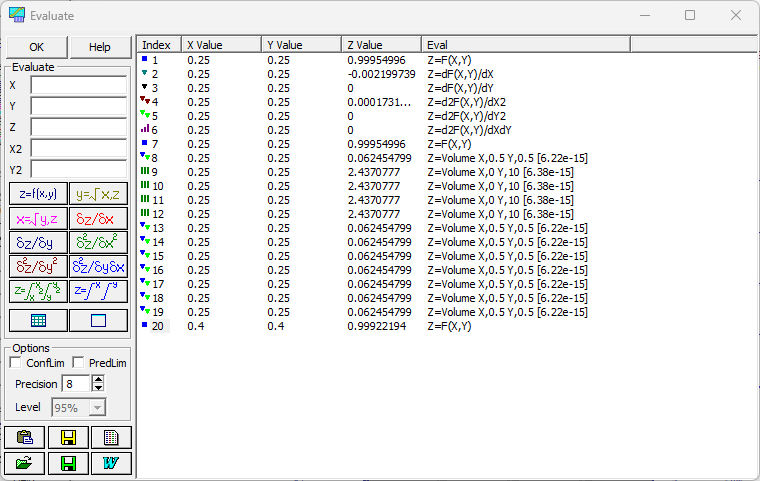Click the W word processor export icon
This screenshot has height=481, width=760.
click(111, 463)
